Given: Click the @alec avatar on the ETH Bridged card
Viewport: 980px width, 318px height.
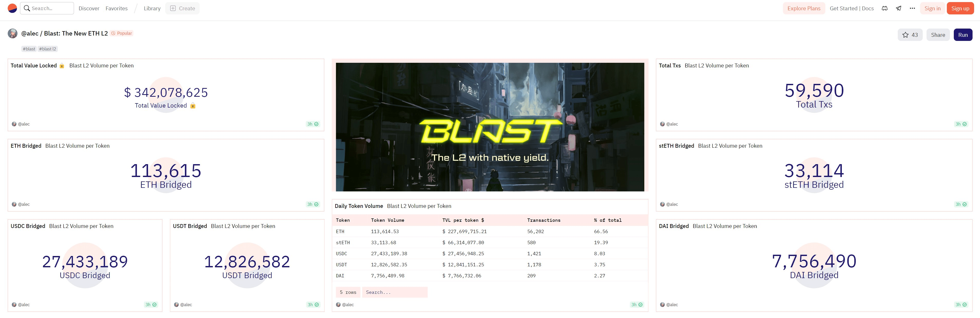Looking at the screenshot, I should tap(14, 204).
